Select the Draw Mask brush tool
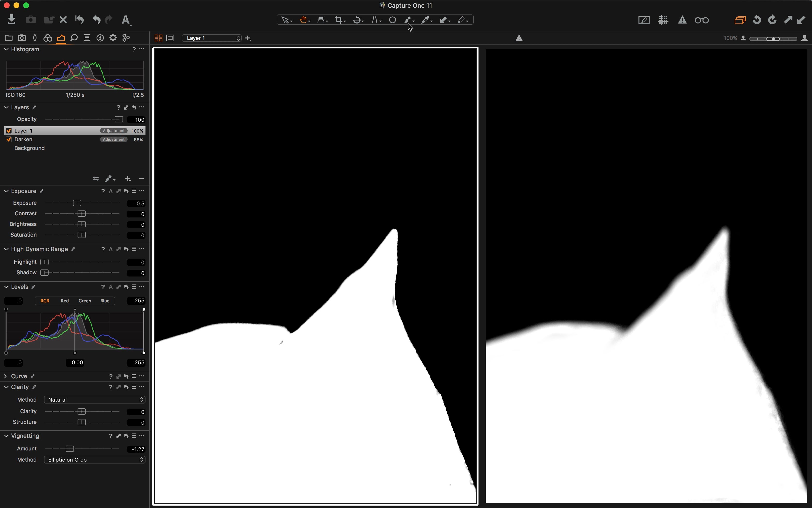This screenshot has width=812, height=508. [409, 20]
